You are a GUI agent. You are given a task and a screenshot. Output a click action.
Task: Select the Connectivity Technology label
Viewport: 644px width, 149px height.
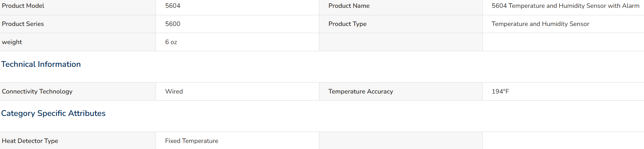tap(37, 91)
